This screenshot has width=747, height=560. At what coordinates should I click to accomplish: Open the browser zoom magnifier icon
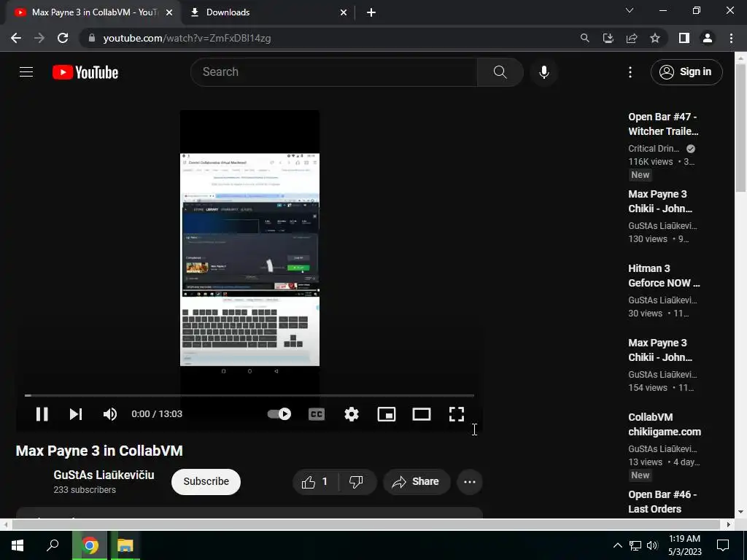click(584, 38)
